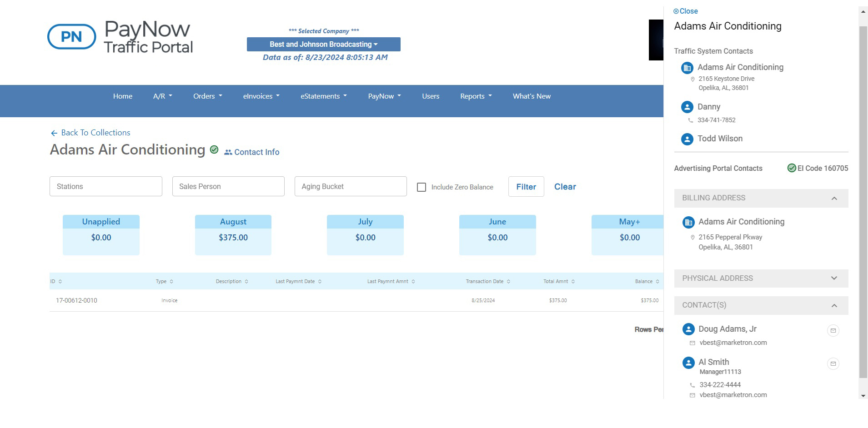
Task: Open the PayNow nav menu
Action: (x=385, y=96)
